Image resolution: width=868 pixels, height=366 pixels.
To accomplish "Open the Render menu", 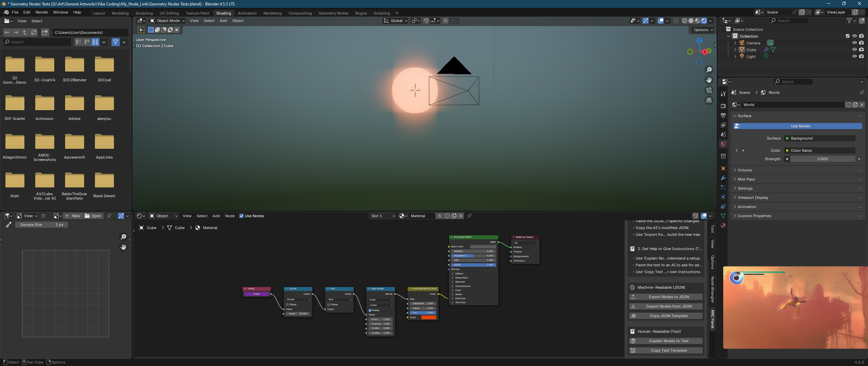I will 42,12.
